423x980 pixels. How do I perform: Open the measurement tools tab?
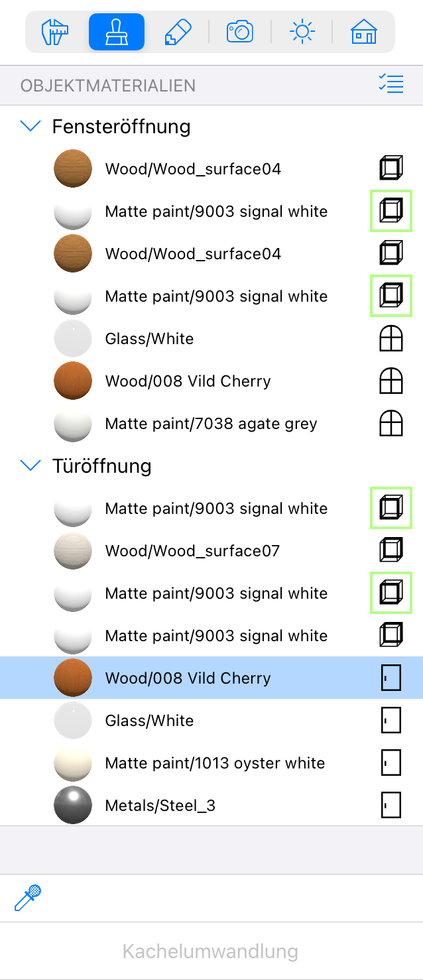click(55, 32)
